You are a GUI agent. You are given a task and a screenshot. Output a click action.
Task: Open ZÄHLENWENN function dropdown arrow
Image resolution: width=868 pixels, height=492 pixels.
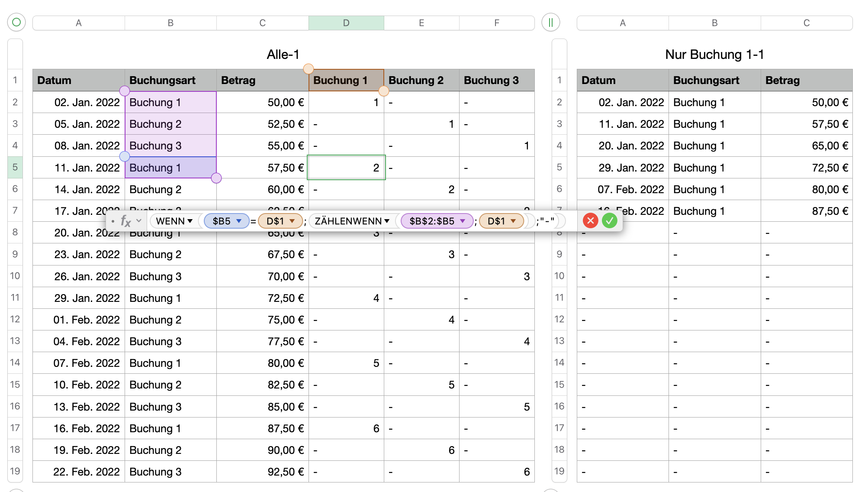(386, 221)
